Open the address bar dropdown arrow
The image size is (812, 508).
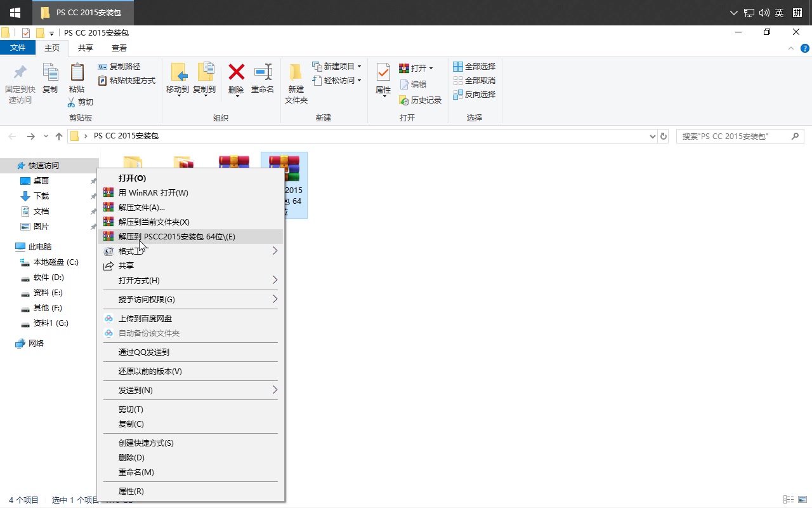[x=652, y=135]
